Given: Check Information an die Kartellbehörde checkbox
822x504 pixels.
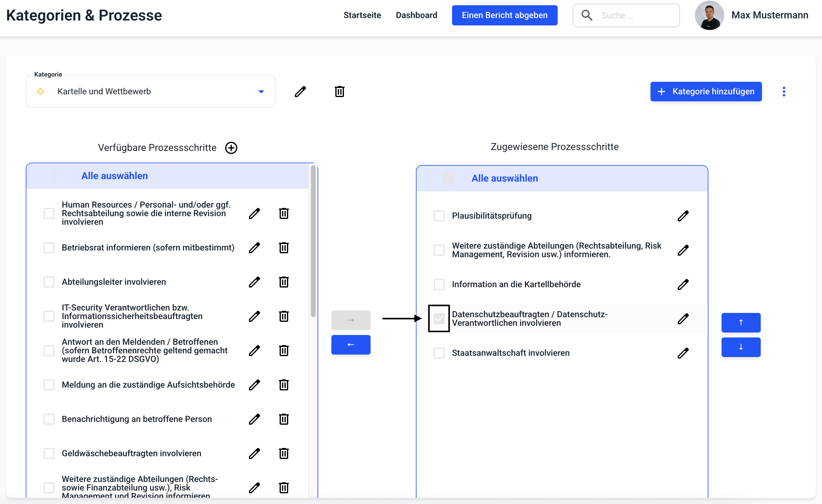Looking at the screenshot, I should point(439,284).
